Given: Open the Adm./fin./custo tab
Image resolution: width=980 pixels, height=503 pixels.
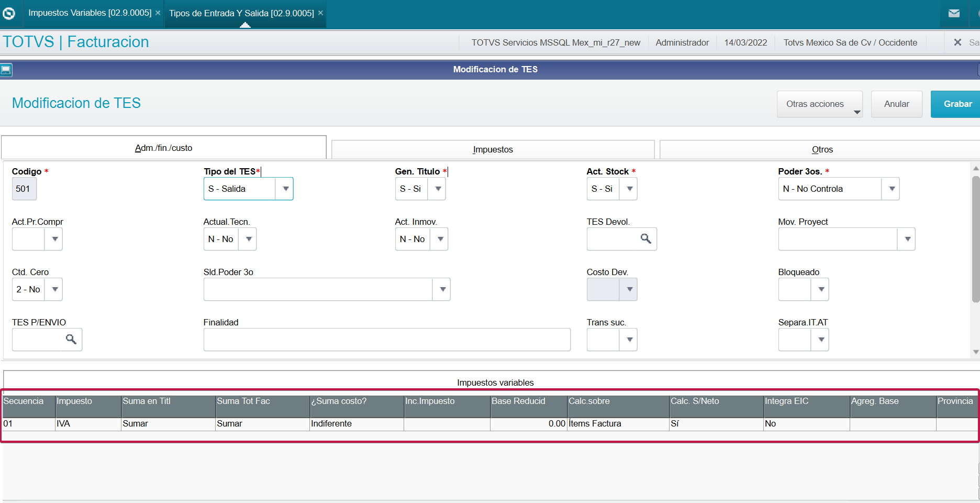Looking at the screenshot, I should 164,148.
